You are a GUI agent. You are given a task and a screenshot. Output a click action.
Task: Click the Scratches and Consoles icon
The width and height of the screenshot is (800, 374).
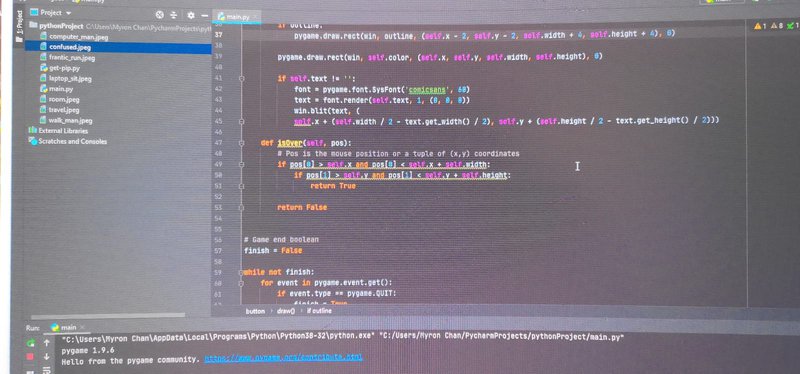(34, 141)
